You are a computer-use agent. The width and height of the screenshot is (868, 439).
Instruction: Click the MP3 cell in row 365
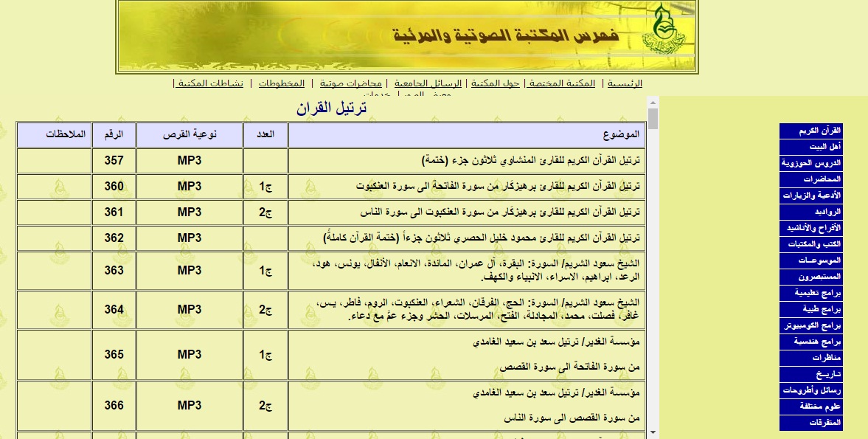(190, 355)
